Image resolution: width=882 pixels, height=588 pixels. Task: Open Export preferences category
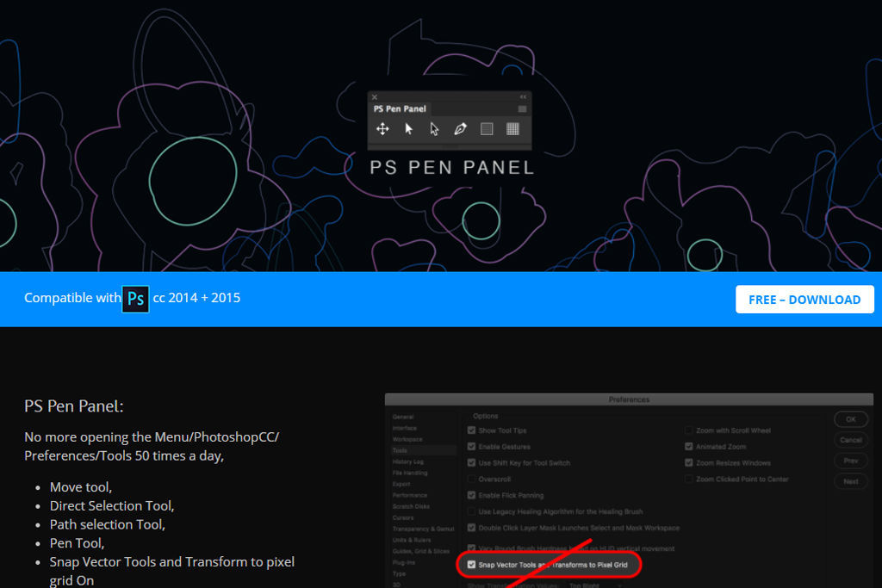pyautogui.click(x=401, y=484)
